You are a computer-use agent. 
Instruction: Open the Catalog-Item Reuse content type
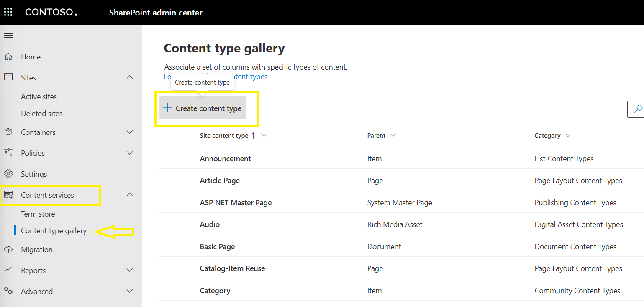[x=233, y=268]
